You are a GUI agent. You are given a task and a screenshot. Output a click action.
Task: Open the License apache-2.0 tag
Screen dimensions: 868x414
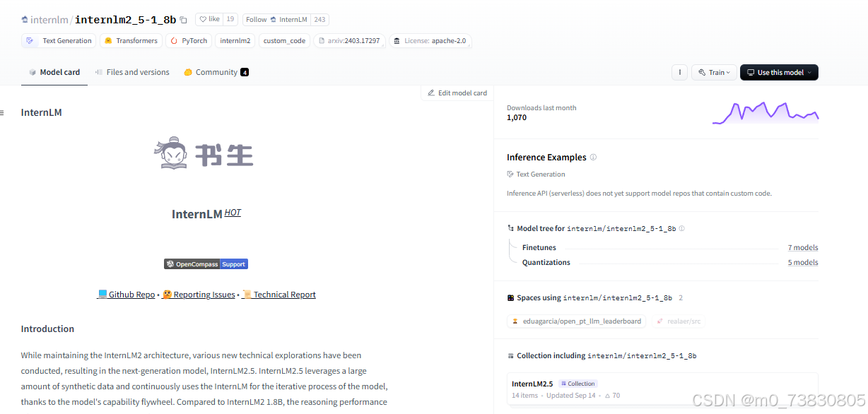[430, 41]
